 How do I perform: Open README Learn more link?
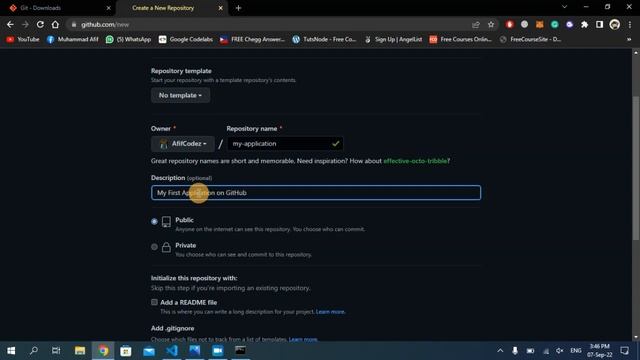(x=330, y=312)
